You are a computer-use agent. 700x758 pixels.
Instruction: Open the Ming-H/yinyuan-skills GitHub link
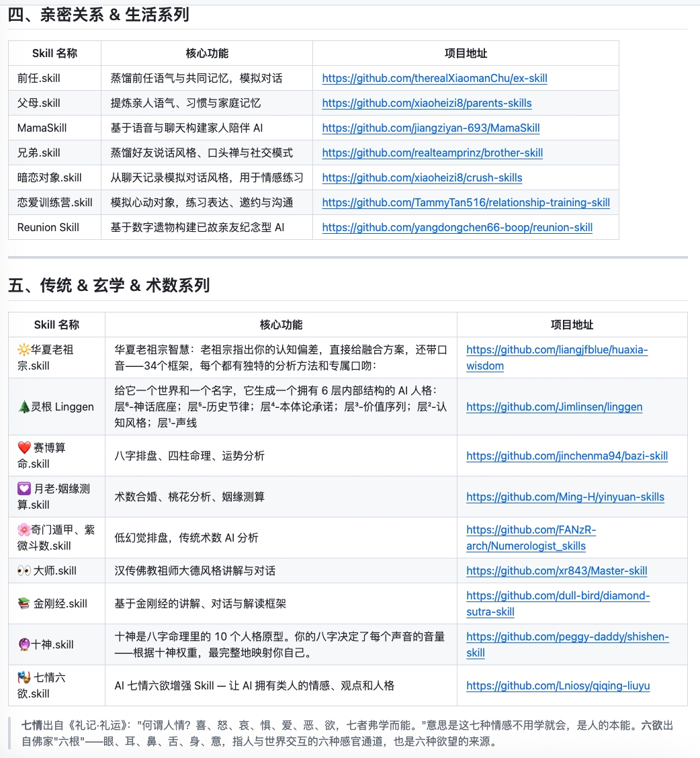point(565,497)
